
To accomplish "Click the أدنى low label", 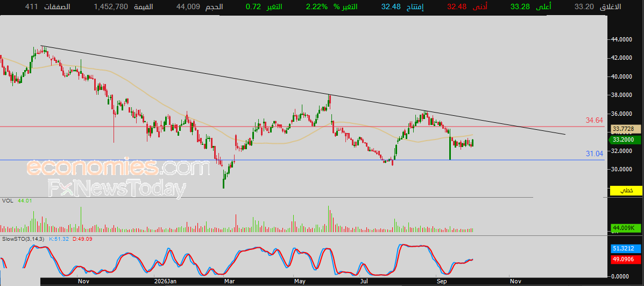I will (x=480, y=6).
